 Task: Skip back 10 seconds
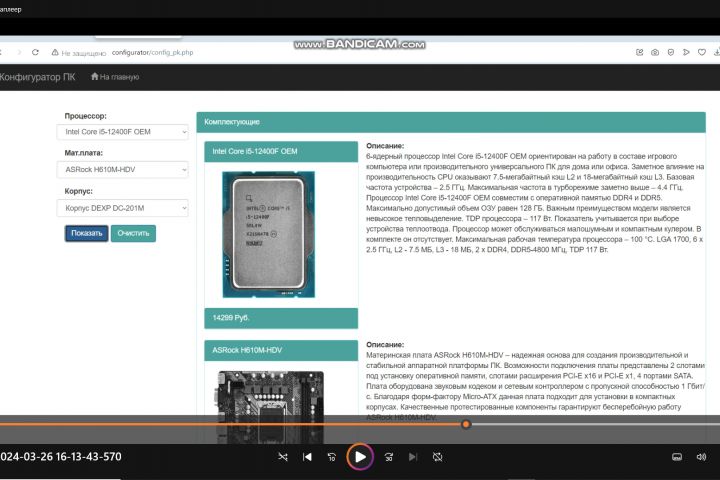click(x=332, y=457)
